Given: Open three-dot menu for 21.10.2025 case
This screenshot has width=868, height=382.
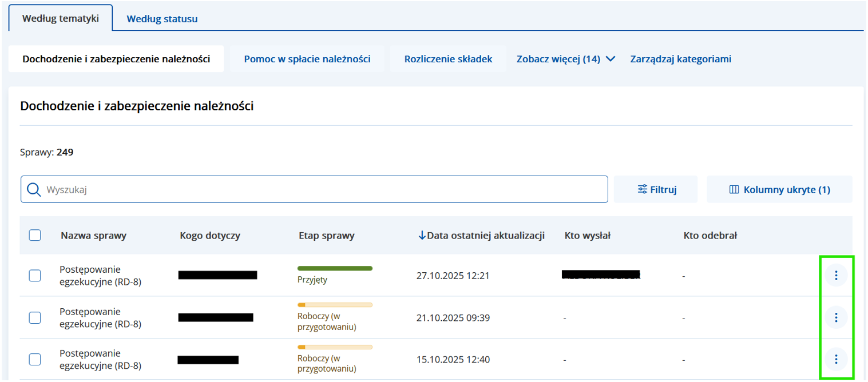Looking at the screenshot, I should [x=835, y=317].
